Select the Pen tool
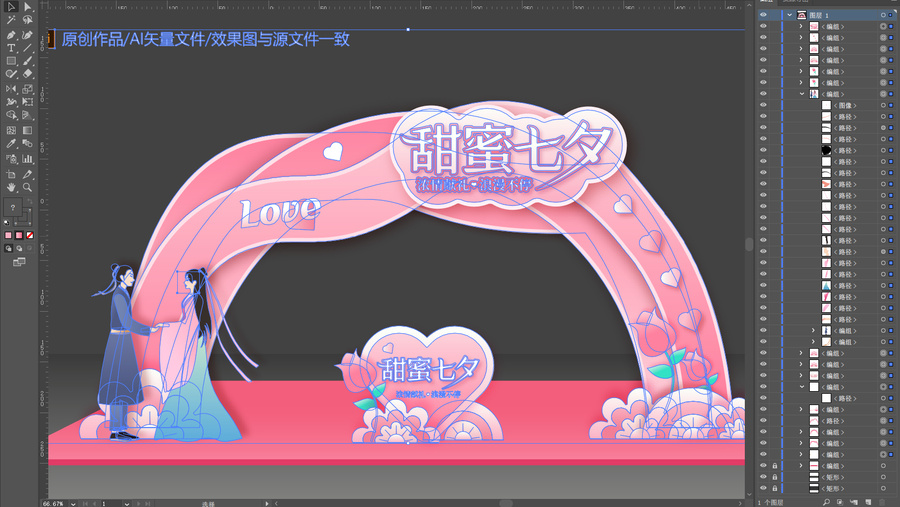Screen dimensions: 900x507 tap(11, 34)
